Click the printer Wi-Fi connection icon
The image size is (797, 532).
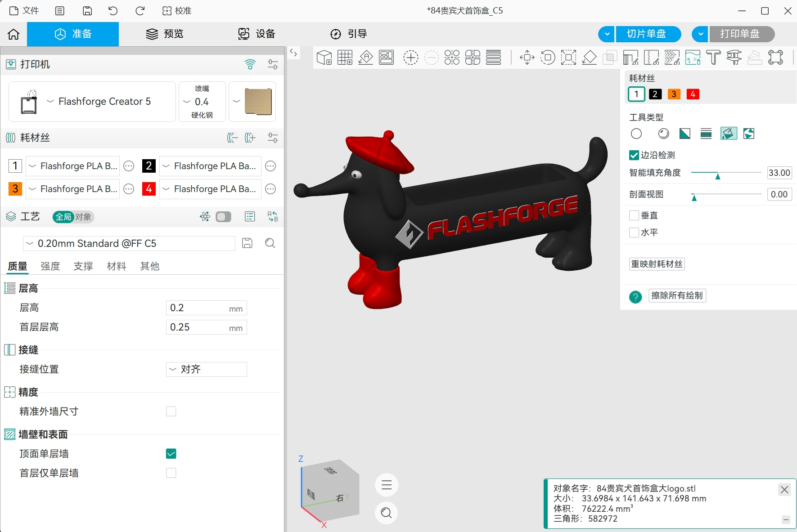[250, 64]
